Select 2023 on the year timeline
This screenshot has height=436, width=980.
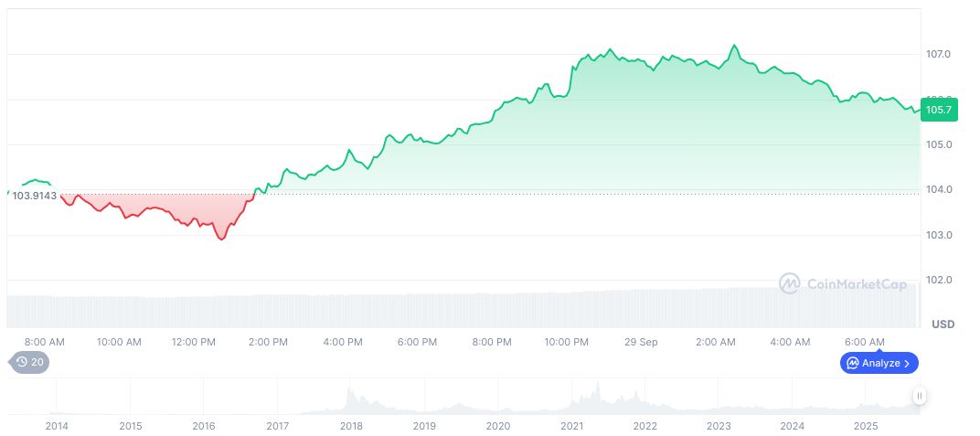719,426
